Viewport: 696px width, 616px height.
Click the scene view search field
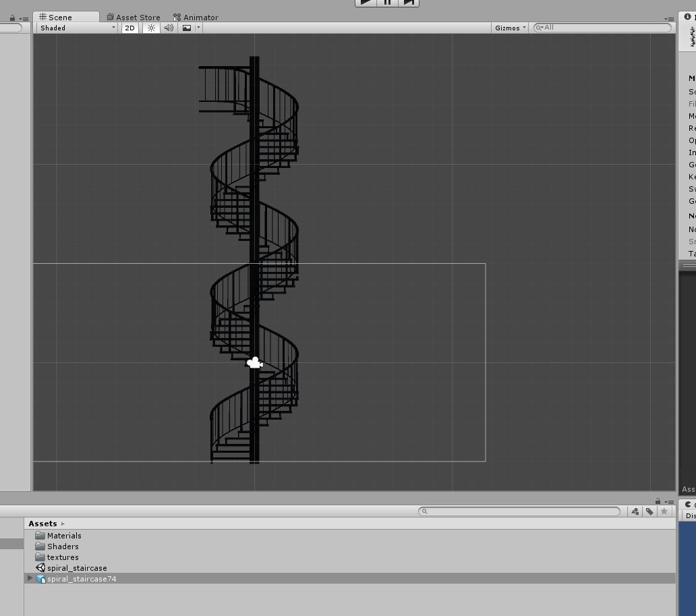604,28
